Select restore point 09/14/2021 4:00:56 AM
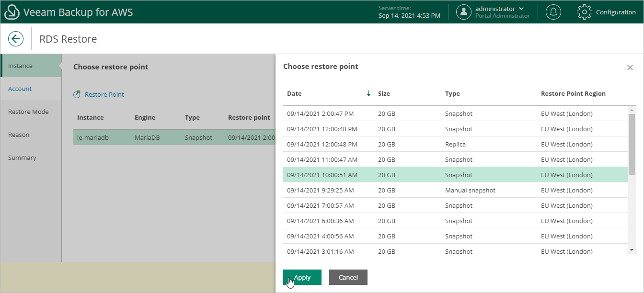Screen dimensions: 644x293 [x=455, y=236]
